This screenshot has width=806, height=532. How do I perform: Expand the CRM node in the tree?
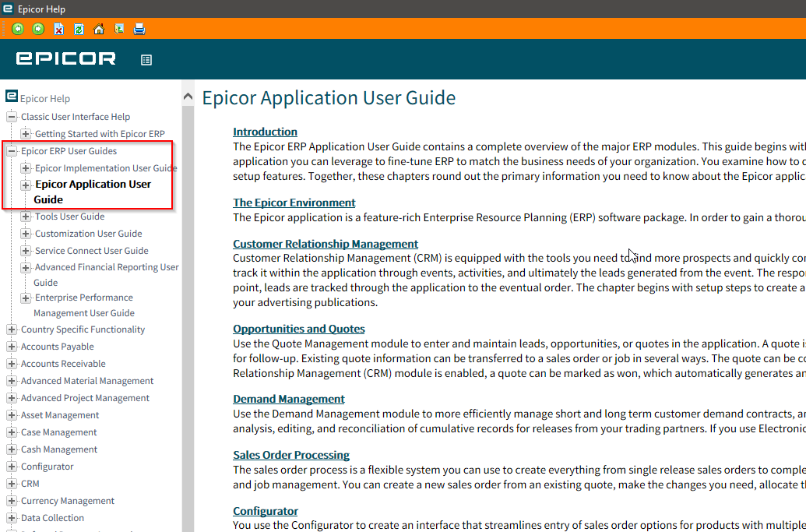point(12,484)
